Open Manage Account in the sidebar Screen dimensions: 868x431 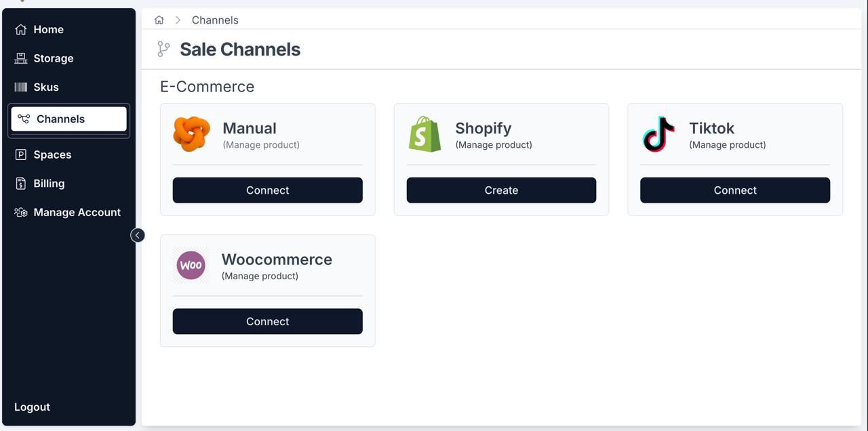click(68, 212)
